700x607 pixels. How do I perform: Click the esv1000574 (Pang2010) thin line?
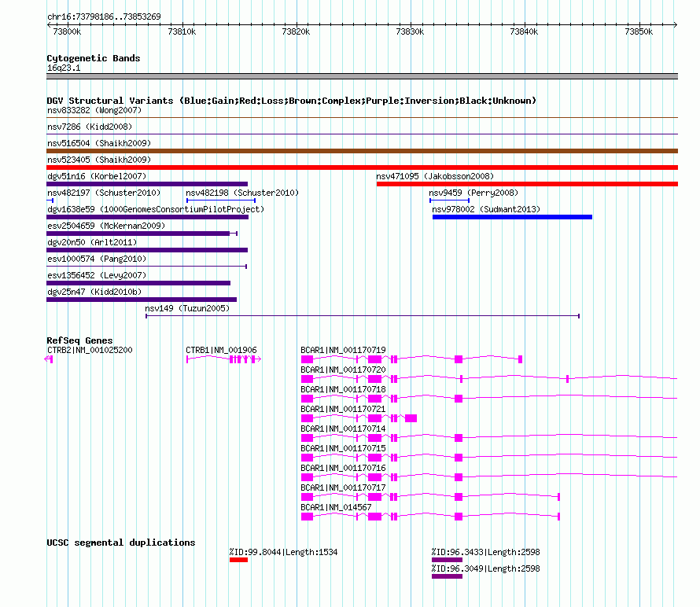click(146, 267)
